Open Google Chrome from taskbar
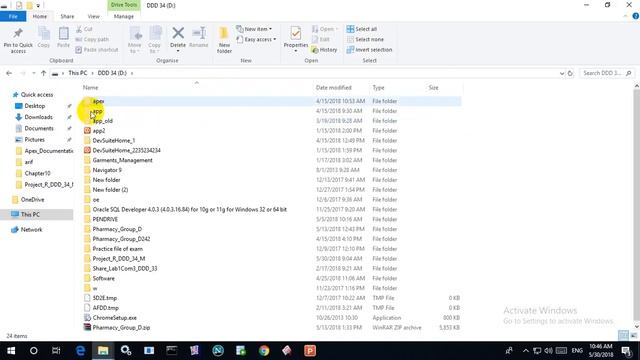The height and width of the screenshot is (360, 640). pyautogui.click(x=264, y=351)
